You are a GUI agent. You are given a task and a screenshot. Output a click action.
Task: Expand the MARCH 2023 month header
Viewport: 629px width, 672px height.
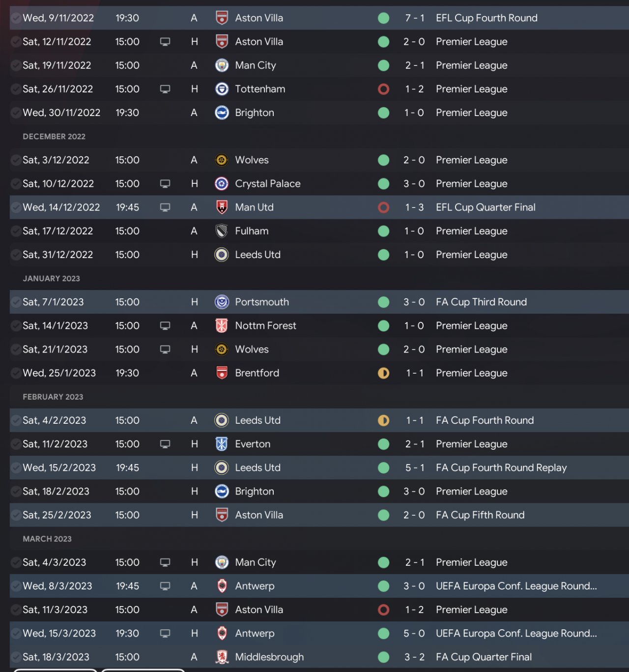(47, 539)
